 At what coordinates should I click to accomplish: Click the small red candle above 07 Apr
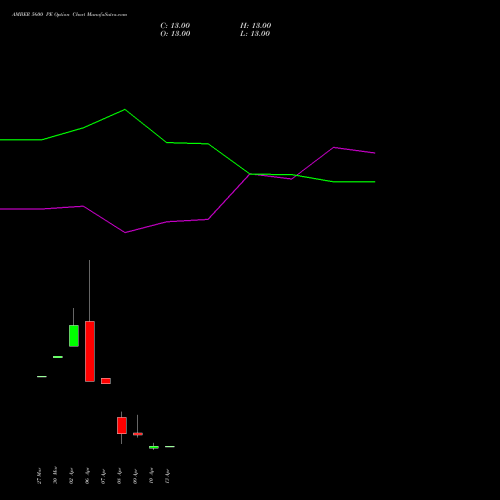tap(106, 381)
